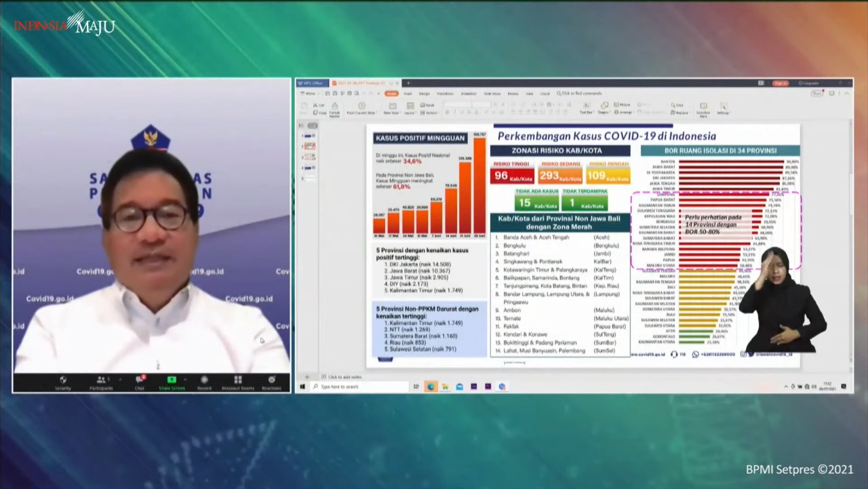868x489 pixels.
Task: Click the Find tool
Action: tap(677, 105)
